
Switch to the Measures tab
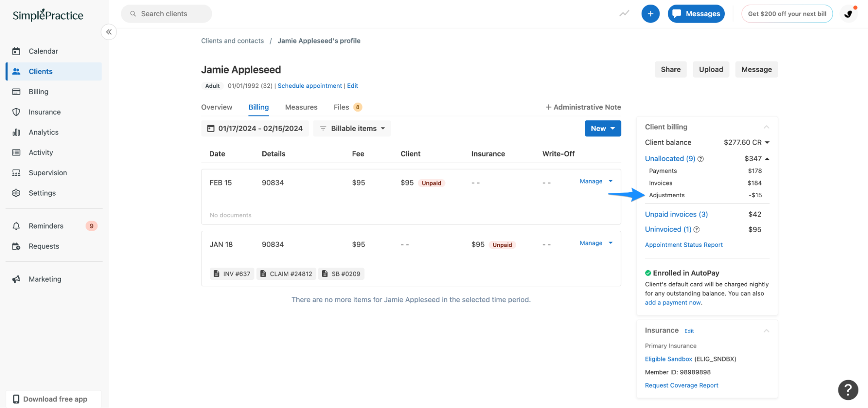301,107
